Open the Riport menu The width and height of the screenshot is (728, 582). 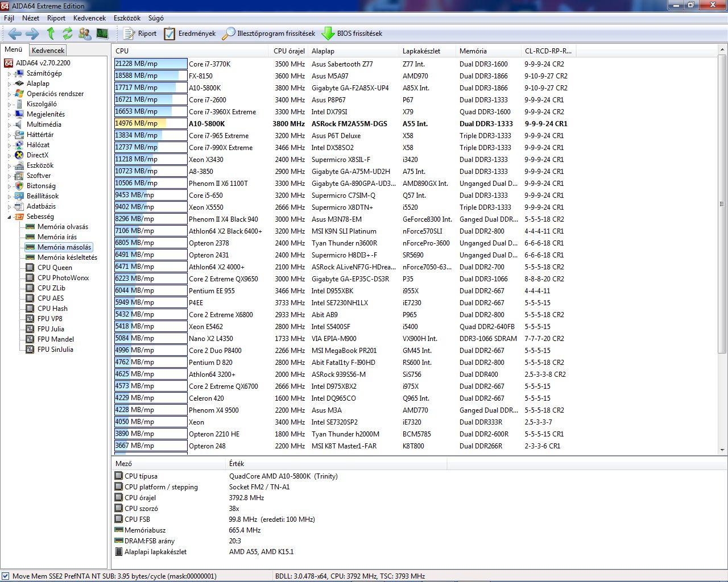click(x=56, y=18)
